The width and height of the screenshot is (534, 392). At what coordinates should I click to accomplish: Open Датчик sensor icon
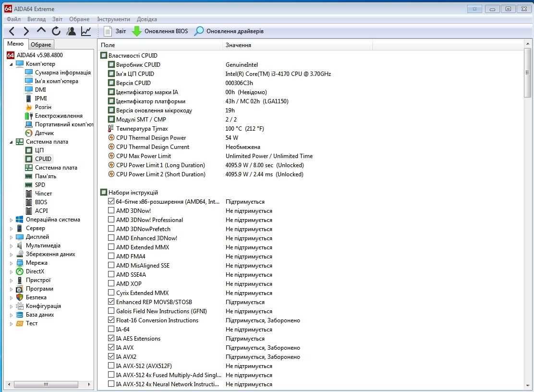pyautogui.click(x=29, y=133)
